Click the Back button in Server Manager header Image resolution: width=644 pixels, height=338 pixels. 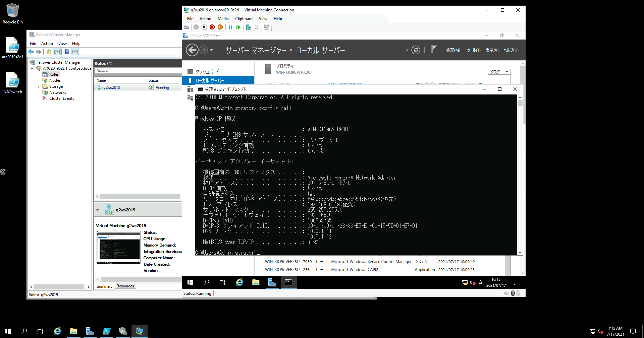point(192,50)
